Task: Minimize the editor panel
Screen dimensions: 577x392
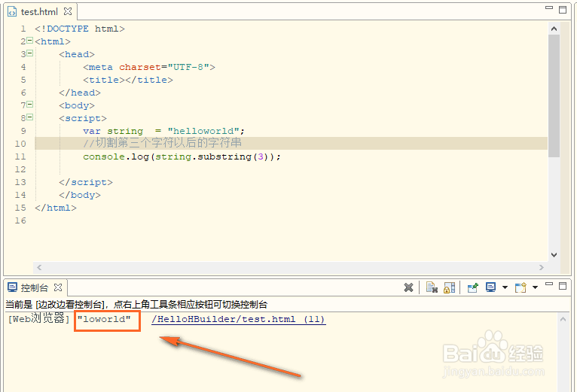Action: (549, 8)
